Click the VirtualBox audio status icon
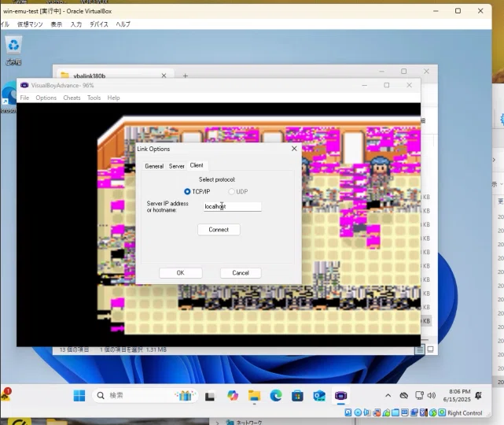This screenshot has height=425, width=504. pyautogui.click(x=366, y=412)
